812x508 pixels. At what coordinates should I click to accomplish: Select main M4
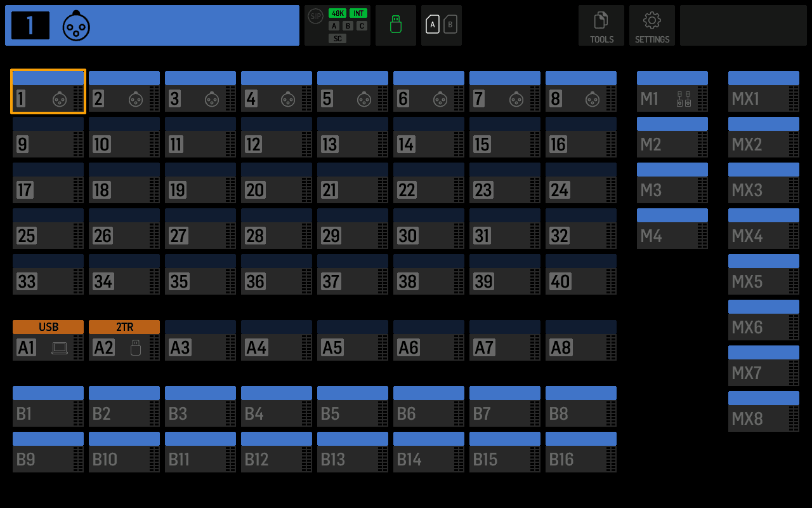tap(672, 229)
